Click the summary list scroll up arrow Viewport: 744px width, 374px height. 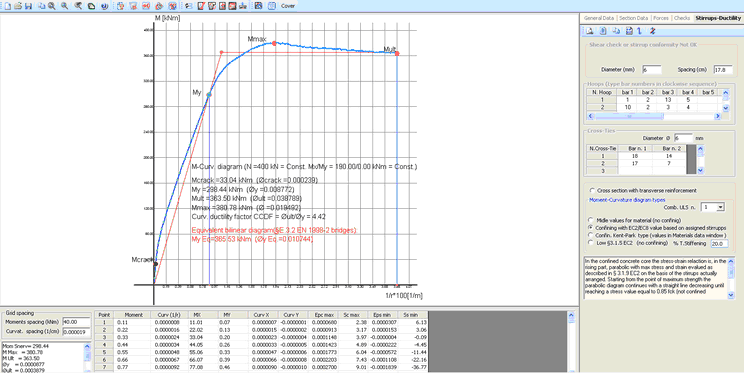pyautogui.click(x=87, y=346)
